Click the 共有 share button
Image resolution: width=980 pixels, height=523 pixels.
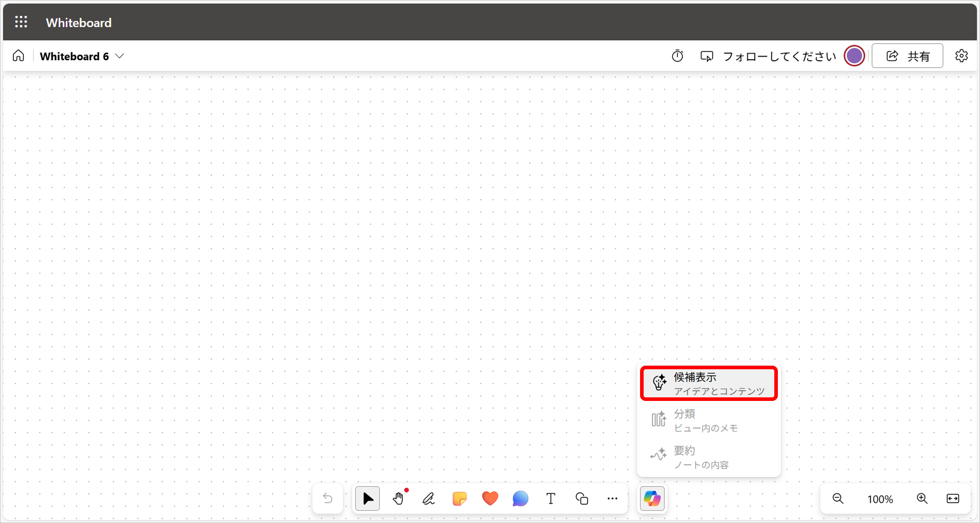[907, 56]
